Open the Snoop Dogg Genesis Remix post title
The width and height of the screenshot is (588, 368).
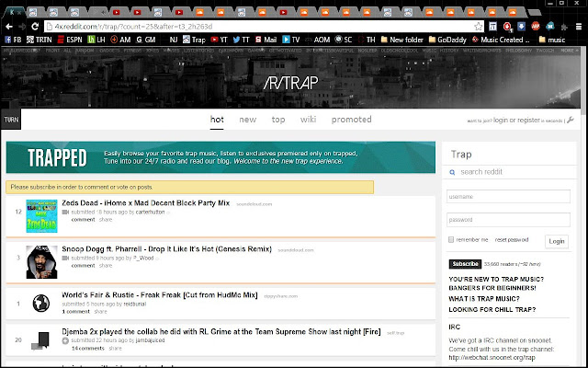pyautogui.click(x=166, y=249)
